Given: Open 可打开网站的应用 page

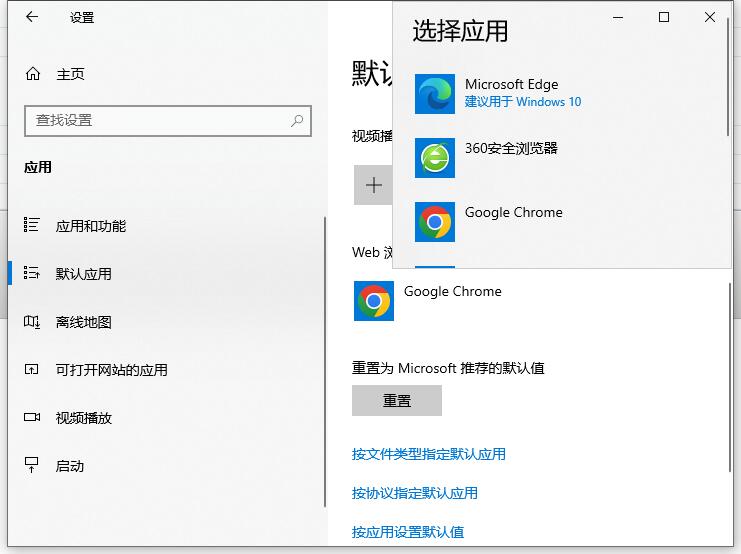Looking at the screenshot, I should [x=112, y=370].
